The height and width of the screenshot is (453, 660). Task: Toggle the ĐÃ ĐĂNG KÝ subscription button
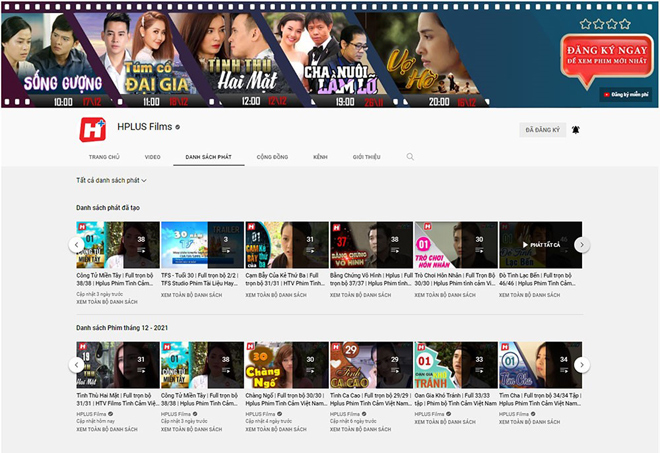coord(542,130)
